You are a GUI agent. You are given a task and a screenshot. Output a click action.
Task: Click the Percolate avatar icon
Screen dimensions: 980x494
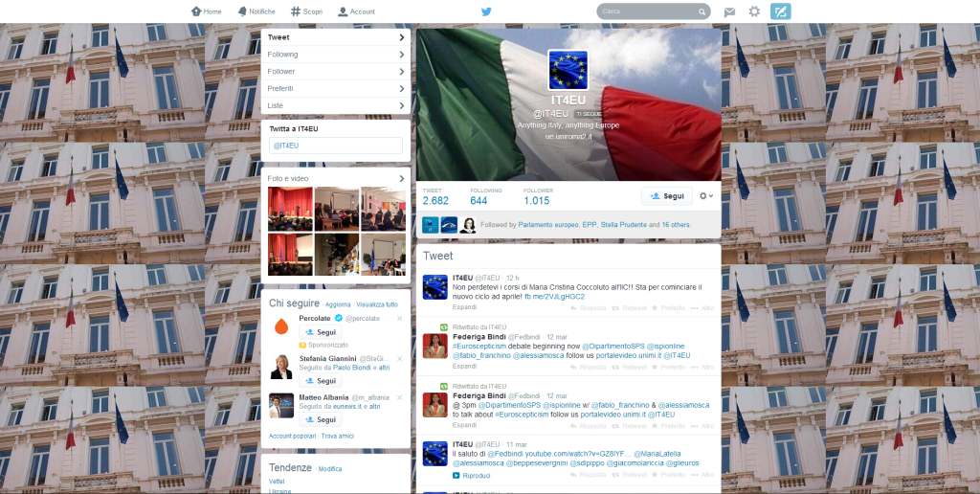pyautogui.click(x=281, y=326)
